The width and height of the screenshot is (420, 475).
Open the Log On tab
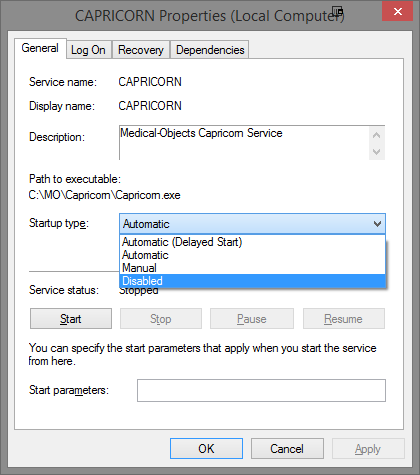point(88,50)
